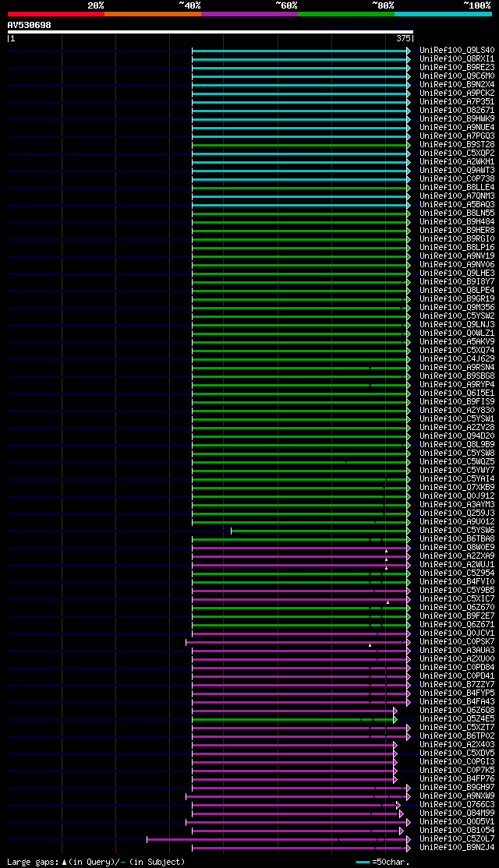Open hit UniRef100_Q9C6M0
This screenshot has height=868, width=499.
point(457,76)
